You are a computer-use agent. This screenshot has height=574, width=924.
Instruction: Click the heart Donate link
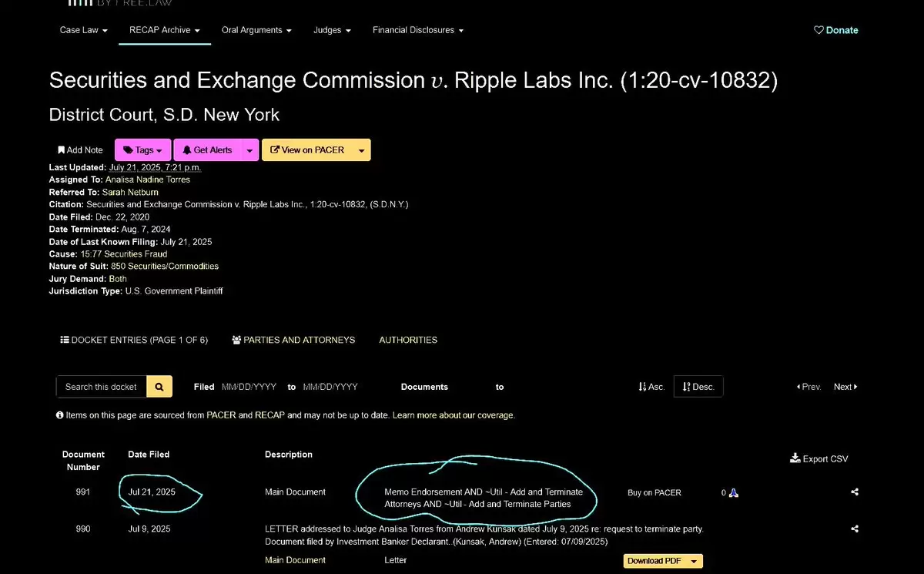[836, 30]
